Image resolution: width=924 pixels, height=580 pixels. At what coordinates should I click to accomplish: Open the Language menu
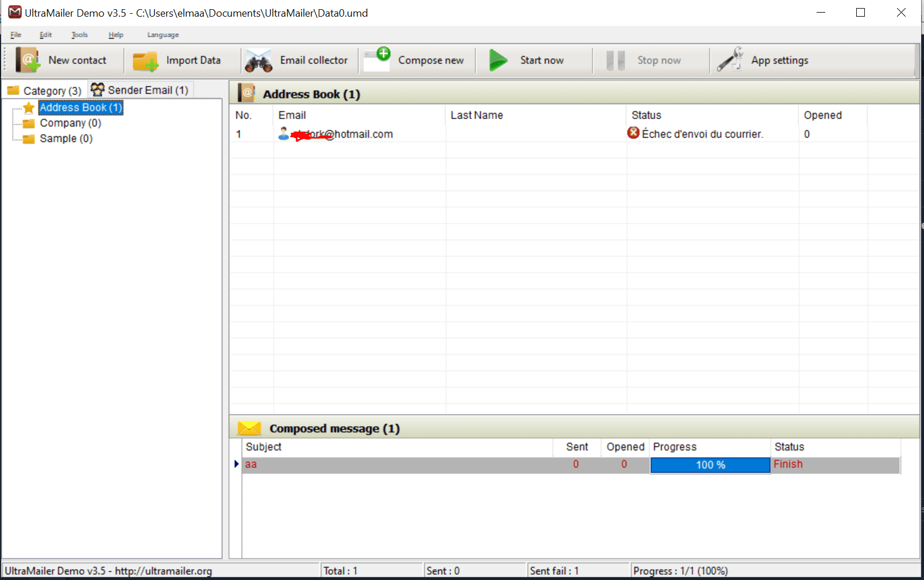pos(163,34)
